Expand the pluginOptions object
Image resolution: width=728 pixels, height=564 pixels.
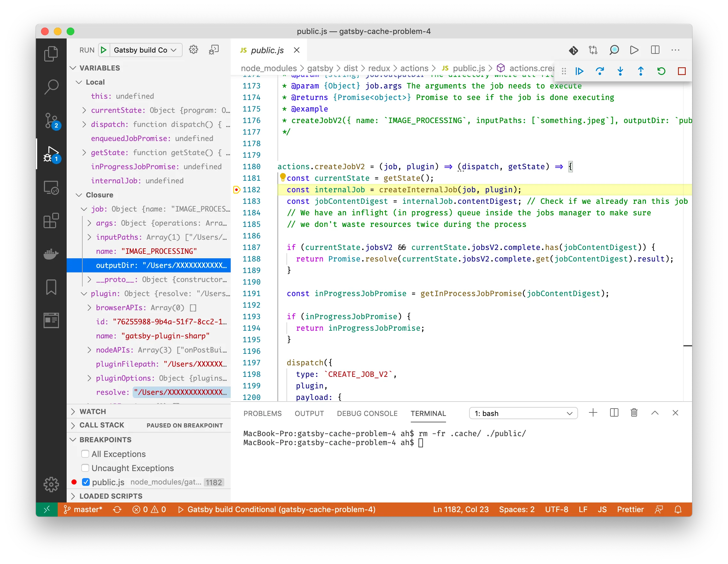[x=89, y=378]
